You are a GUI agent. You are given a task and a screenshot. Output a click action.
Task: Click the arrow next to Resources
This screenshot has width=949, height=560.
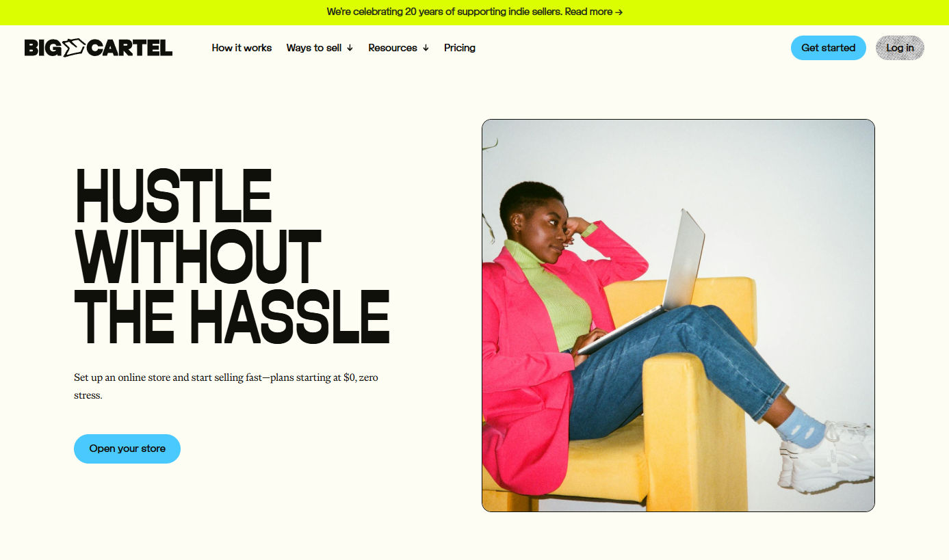pos(426,48)
